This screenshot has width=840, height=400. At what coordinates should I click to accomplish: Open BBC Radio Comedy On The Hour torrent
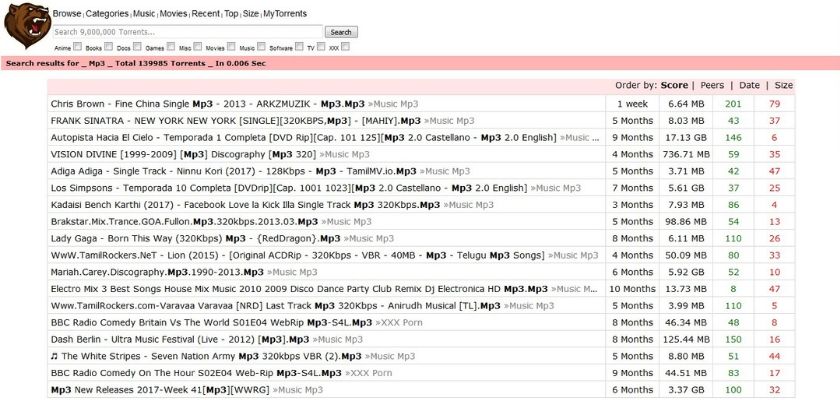pos(196,373)
